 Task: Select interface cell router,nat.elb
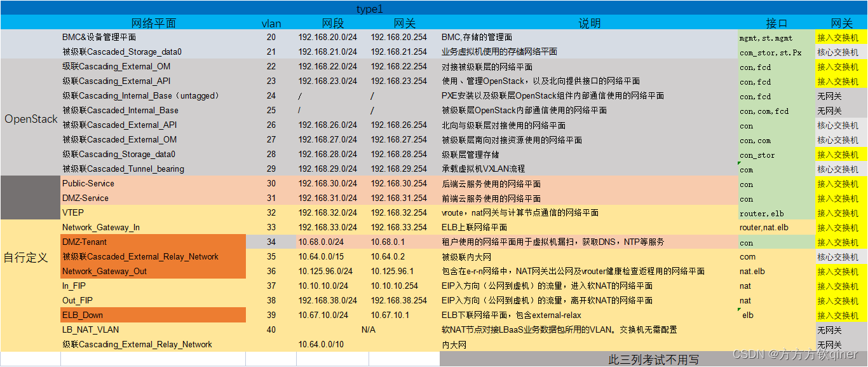(776, 228)
